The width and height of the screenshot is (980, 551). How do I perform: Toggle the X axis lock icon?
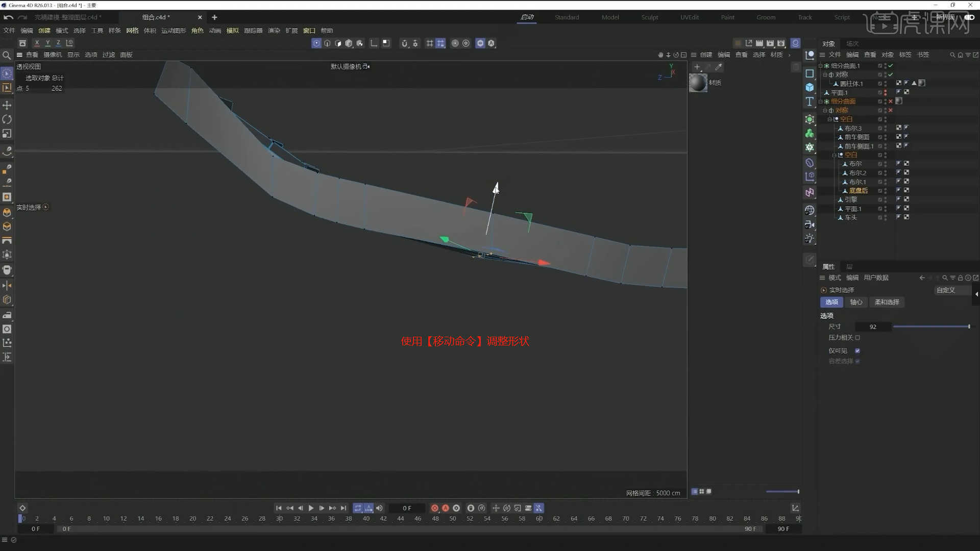click(x=37, y=43)
